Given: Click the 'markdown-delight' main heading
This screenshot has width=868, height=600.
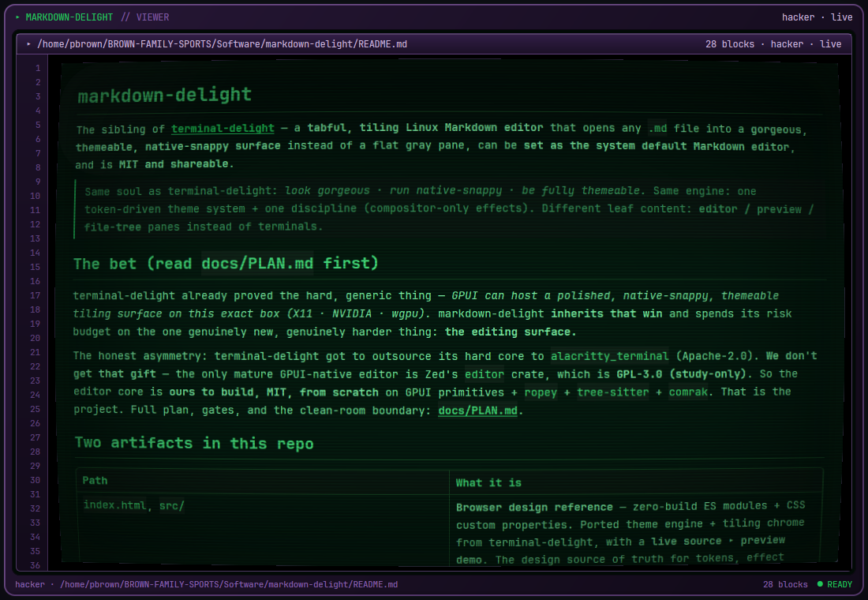Looking at the screenshot, I should pyautogui.click(x=164, y=96).
